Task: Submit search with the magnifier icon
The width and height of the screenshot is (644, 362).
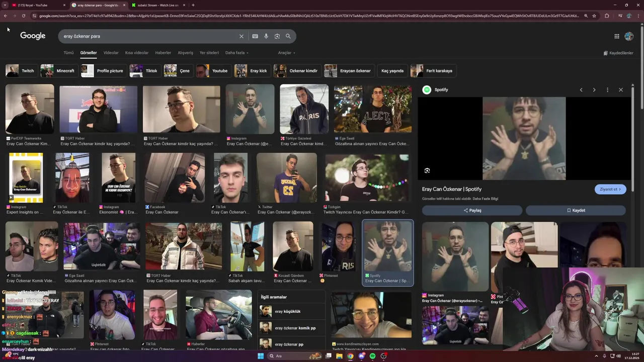Action: tap(288, 36)
